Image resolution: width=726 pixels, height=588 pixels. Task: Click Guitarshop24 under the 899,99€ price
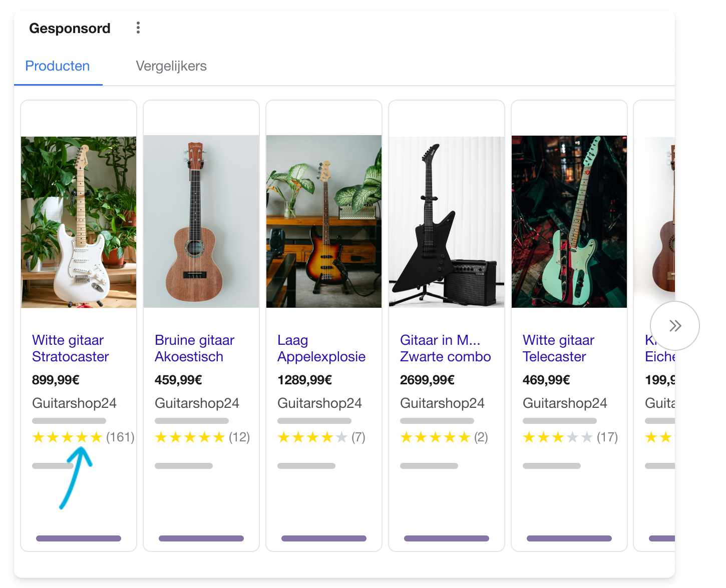click(74, 403)
